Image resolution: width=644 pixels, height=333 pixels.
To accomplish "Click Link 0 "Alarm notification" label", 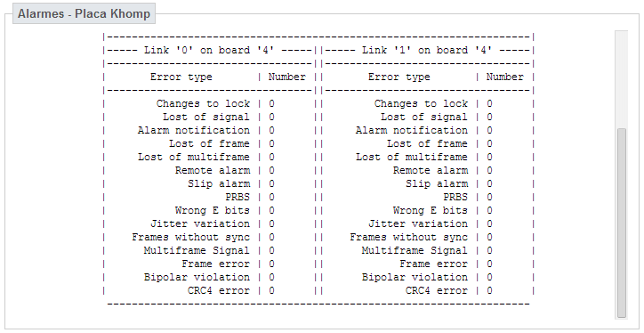I will pos(193,130).
